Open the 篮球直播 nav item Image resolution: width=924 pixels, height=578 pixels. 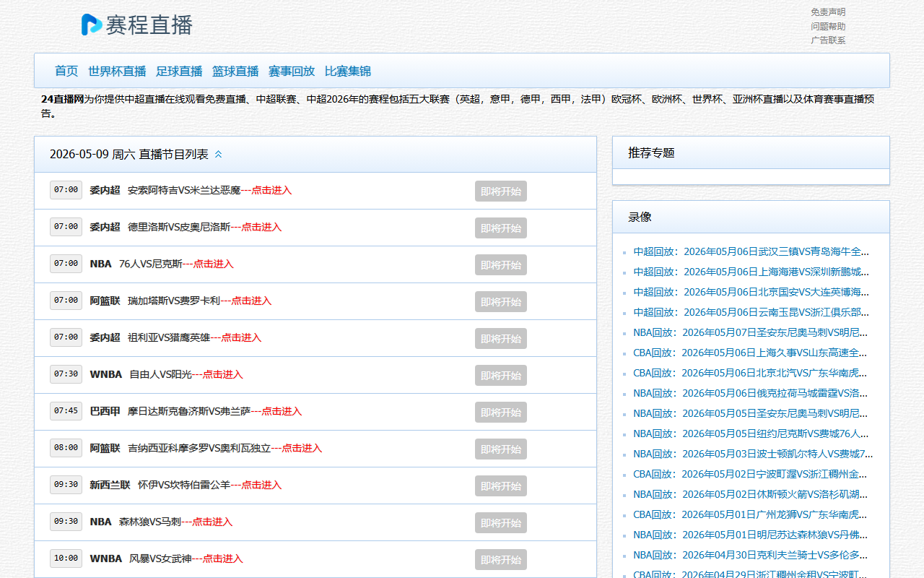235,71
